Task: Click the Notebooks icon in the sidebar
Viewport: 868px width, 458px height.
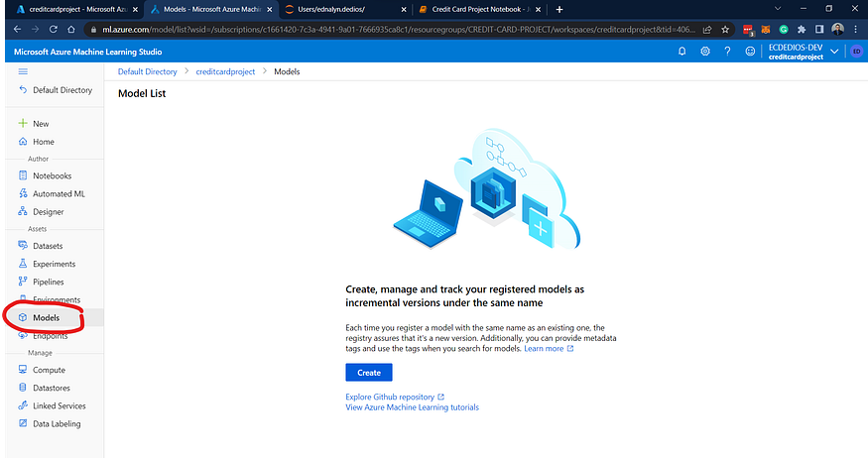Action: coord(23,175)
